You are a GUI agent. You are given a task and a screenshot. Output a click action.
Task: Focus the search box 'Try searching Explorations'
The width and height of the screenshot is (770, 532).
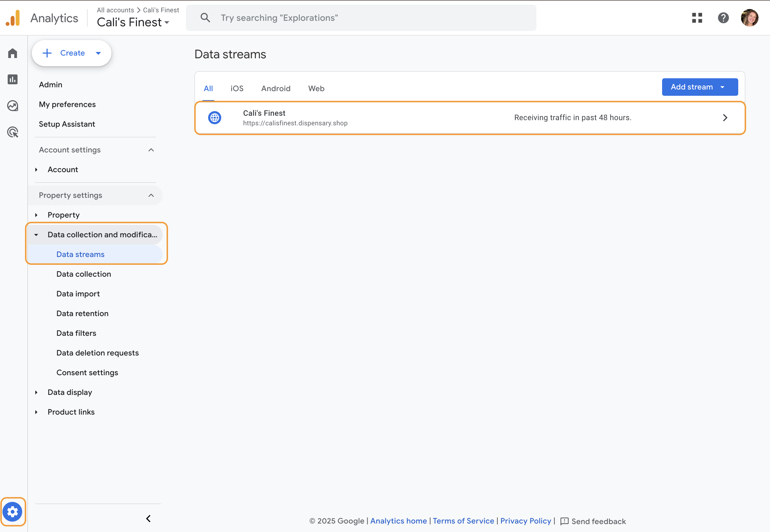tap(361, 18)
